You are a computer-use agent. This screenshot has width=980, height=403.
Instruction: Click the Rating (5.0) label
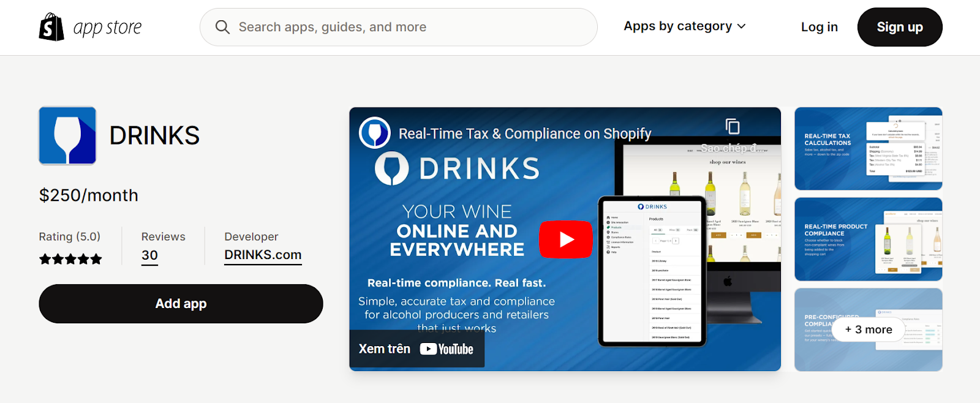pos(70,236)
